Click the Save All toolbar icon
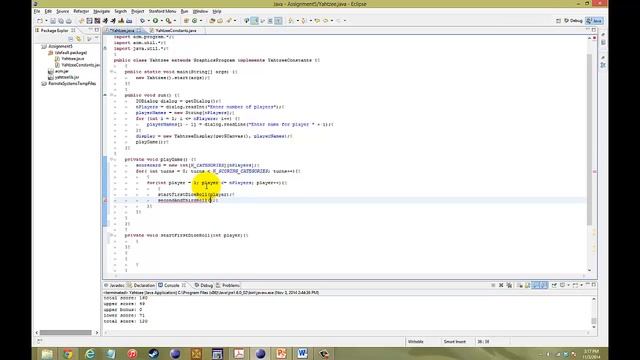The image size is (640, 360). click(x=61, y=20)
